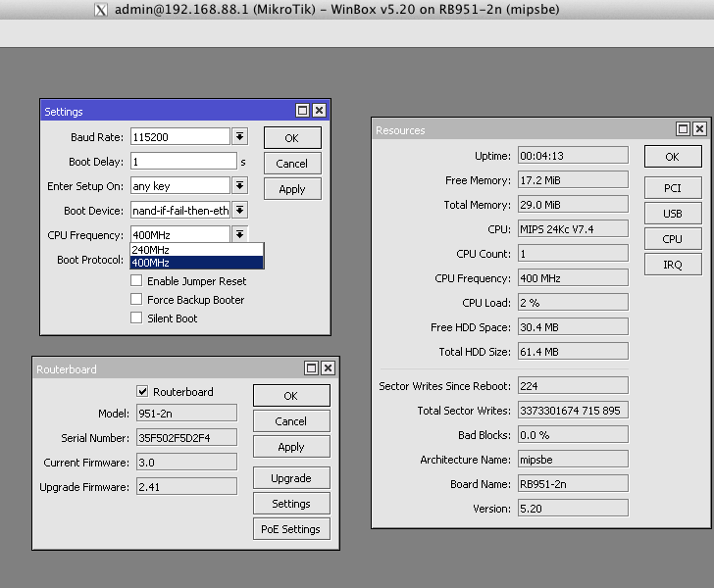This screenshot has height=588, width=714.
Task: Uncheck the Routerboard checkbox
Action: pos(142,391)
